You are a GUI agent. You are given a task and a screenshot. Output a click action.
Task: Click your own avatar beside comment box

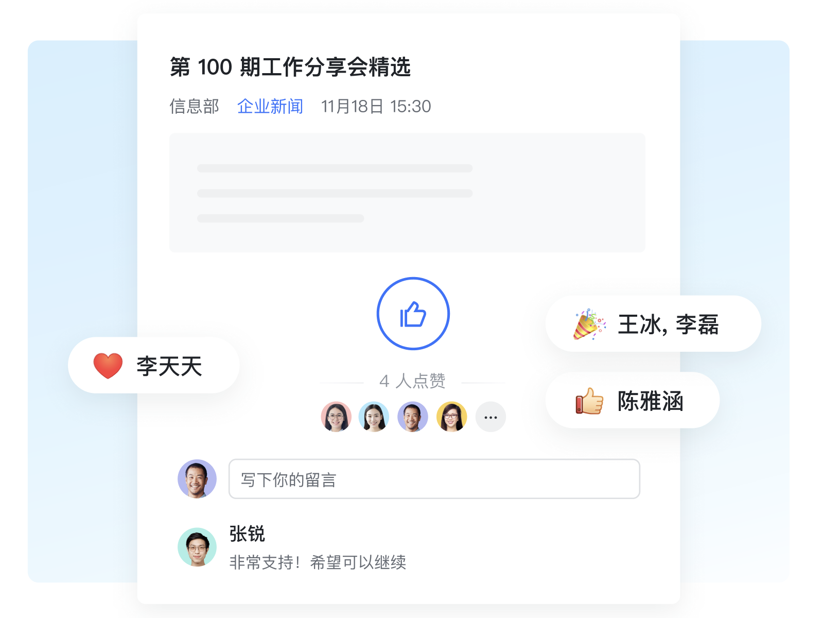pyautogui.click(x=197, y=479)
